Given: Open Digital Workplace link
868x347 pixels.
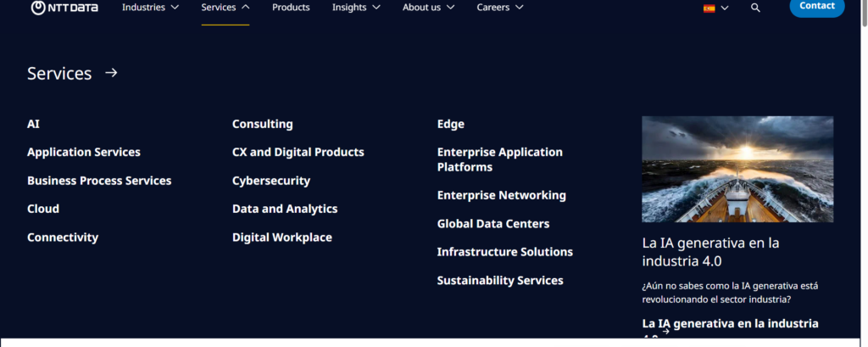Looking at the screenshot, I should coord(281,238).
